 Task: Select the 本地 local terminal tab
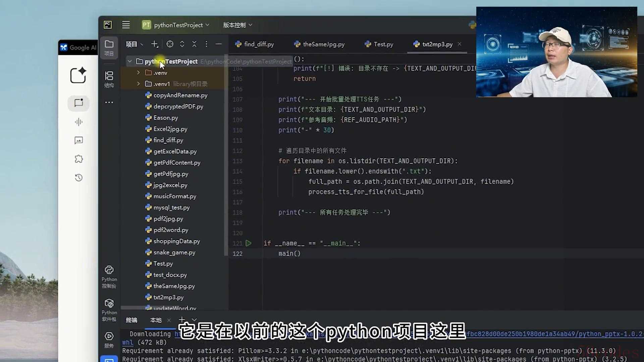pos(156,320)
